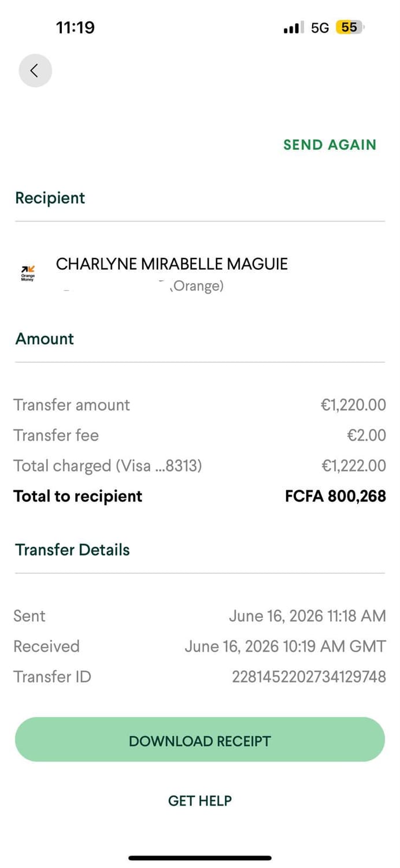400x868 pixels.
Task: Tap SEND AGAIN link
Action: pyautogui.click(x=329, y=145)
